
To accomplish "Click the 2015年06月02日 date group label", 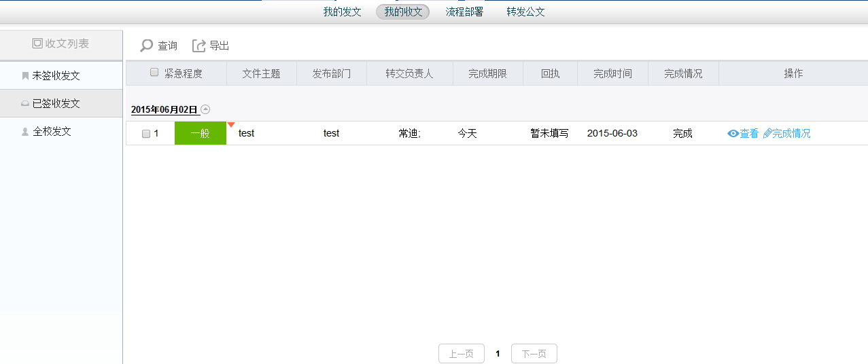I will [164, 109].
